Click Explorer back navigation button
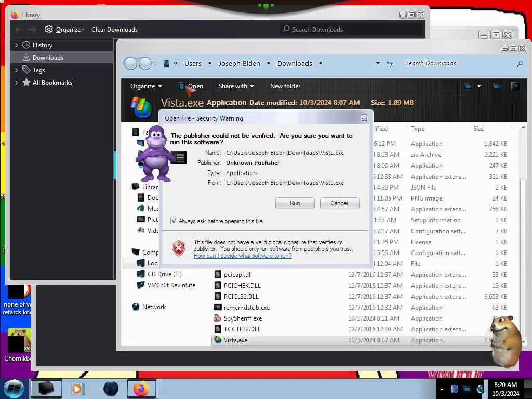The width and height of the screenshot is (532, 399). 130,63
